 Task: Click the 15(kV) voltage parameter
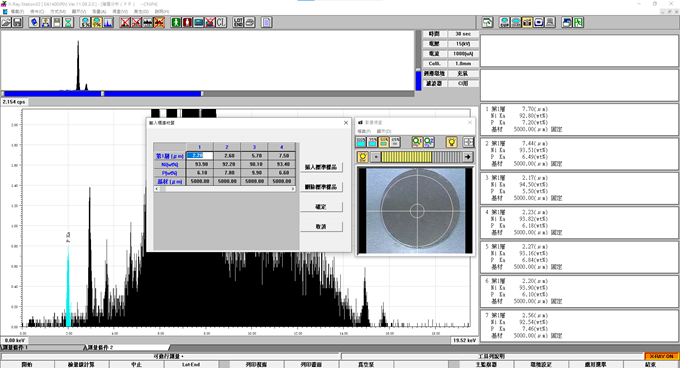463,44
